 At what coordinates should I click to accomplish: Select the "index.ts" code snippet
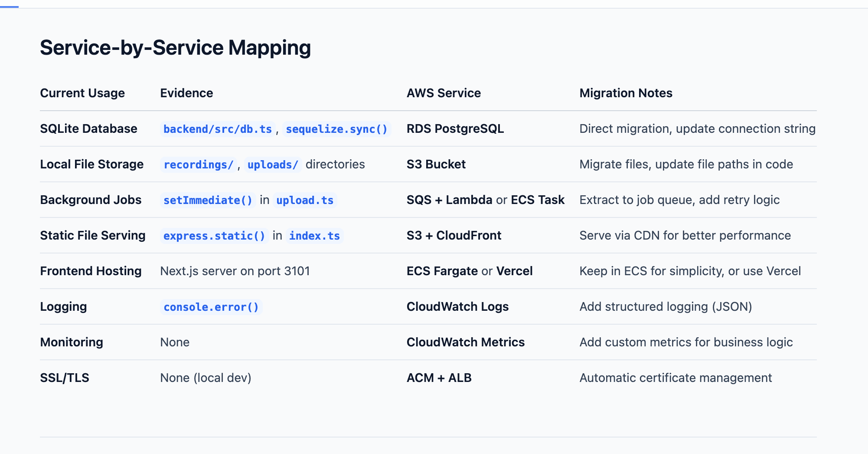coord(315,236)
